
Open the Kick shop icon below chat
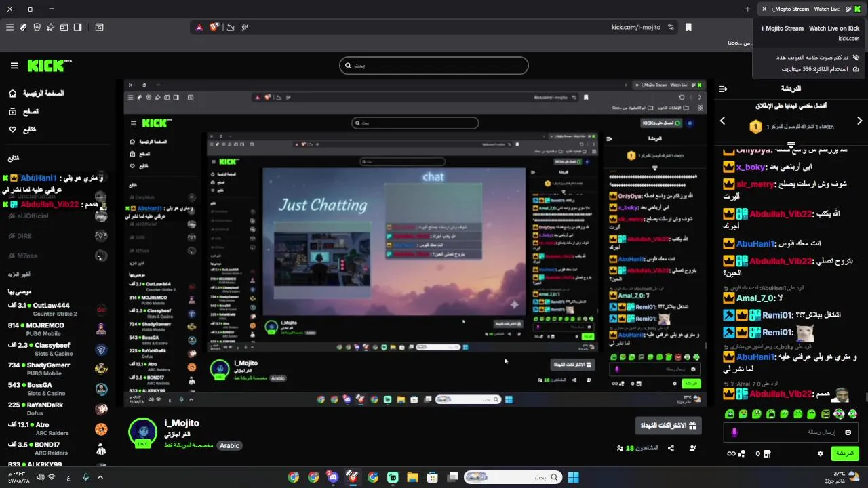tap(767, 453)
